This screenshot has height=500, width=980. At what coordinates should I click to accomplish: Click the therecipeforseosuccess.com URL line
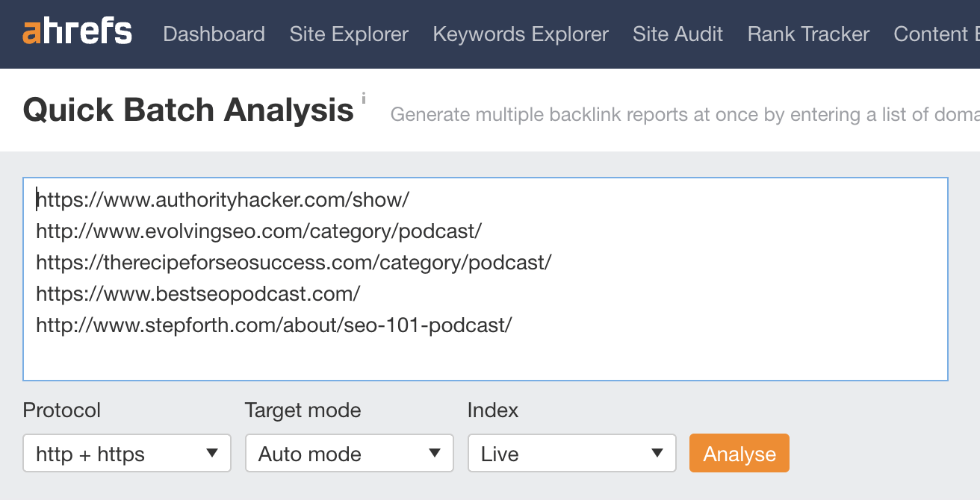pos(294,263)
